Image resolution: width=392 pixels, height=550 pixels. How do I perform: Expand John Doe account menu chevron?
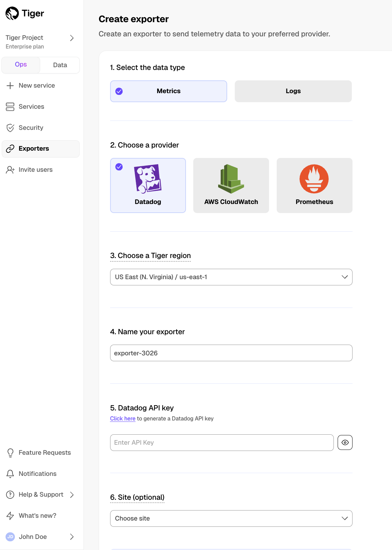coord(72,537)
